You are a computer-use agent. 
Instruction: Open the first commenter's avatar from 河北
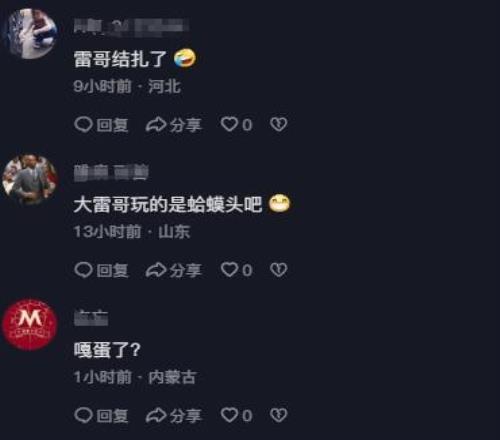pyautogui.click(x=32, y=33)
